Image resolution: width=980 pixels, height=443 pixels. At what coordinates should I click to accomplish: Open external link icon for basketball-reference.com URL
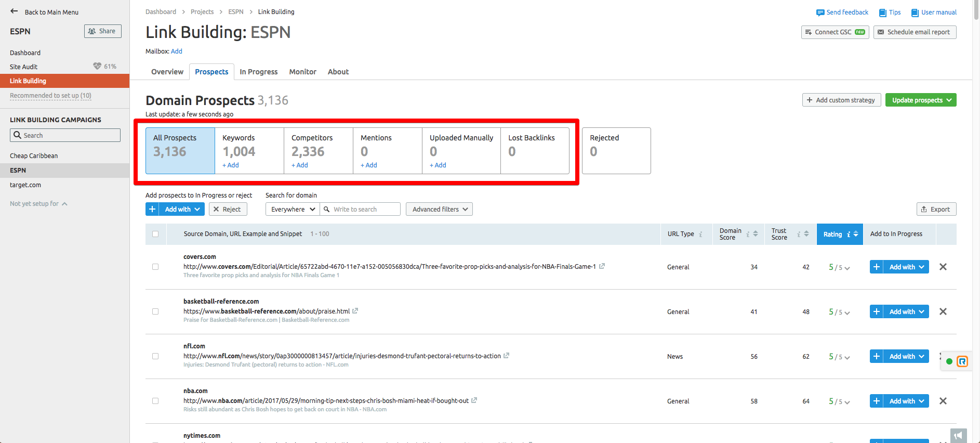(x=355, y=311)
